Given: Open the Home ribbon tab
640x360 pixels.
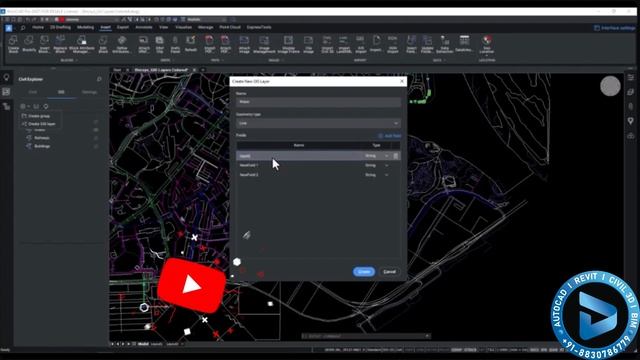Looking at the screenshot, I should coord(38,27).
